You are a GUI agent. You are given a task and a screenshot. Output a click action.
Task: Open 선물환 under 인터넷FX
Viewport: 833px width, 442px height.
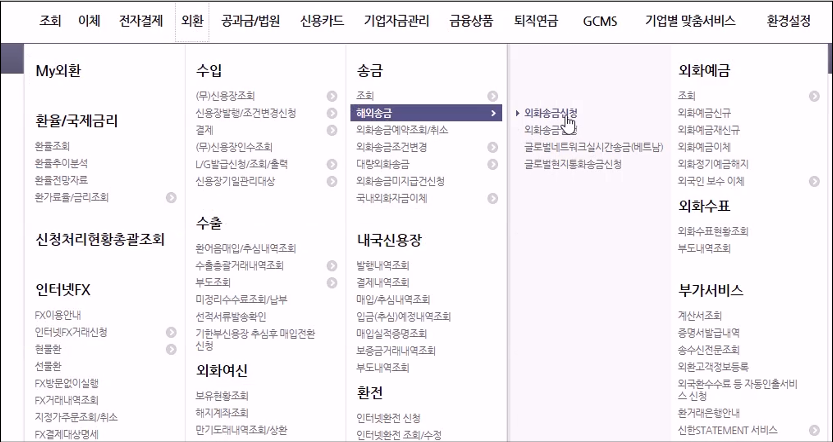click(48, 366)
